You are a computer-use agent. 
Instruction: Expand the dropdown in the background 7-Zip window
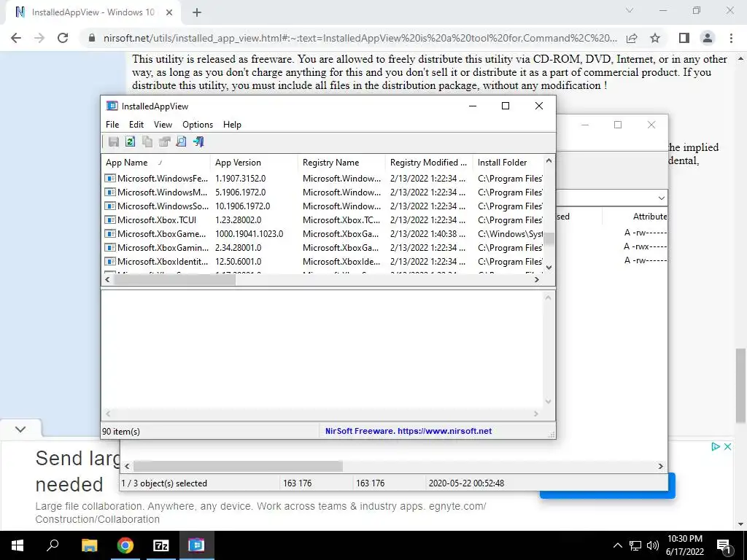[x=661, y=198]
